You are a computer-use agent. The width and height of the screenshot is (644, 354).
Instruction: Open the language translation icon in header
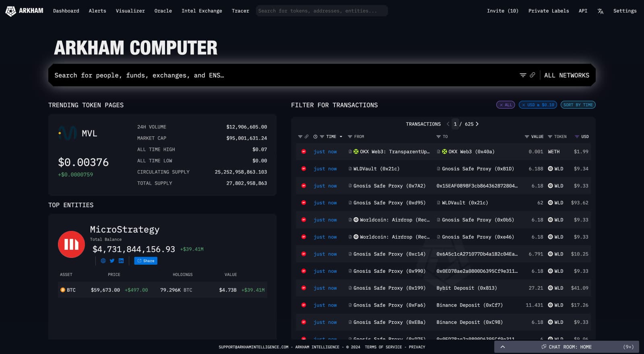click(x=600, y=11)
